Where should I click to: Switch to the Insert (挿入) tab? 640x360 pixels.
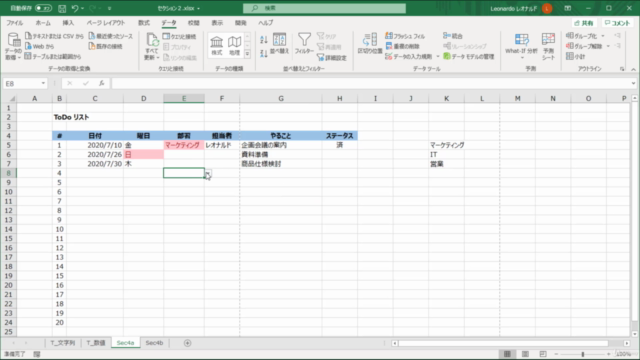pos(68,23)
